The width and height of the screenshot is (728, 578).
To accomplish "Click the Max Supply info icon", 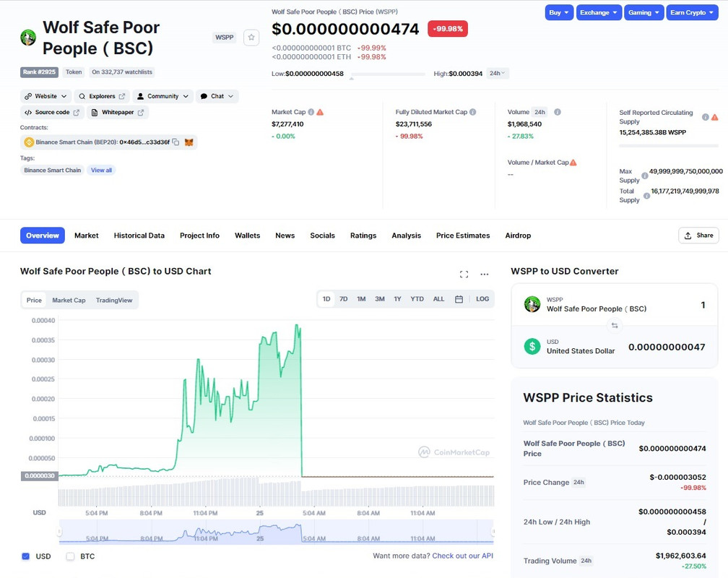I will tap(645, 176).
